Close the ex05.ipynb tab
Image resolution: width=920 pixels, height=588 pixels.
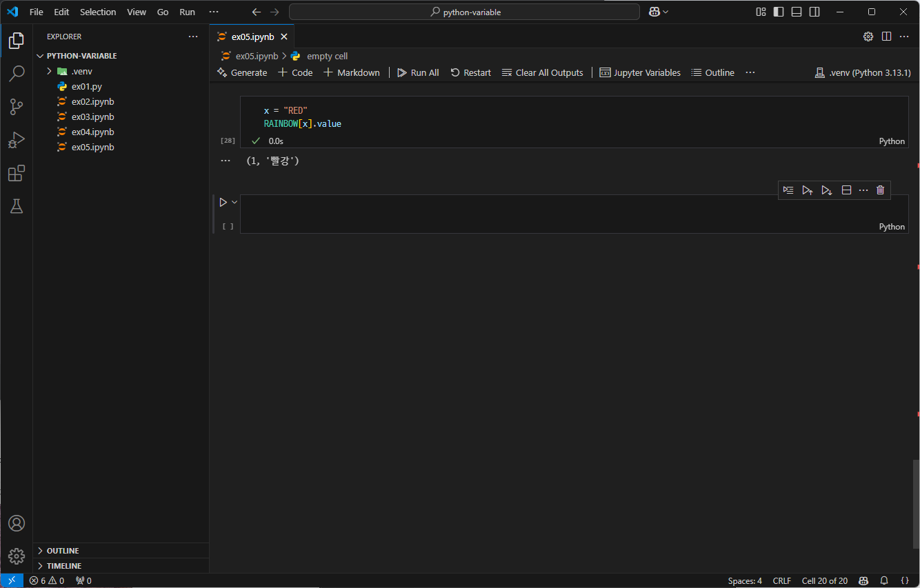click(284, 37)
